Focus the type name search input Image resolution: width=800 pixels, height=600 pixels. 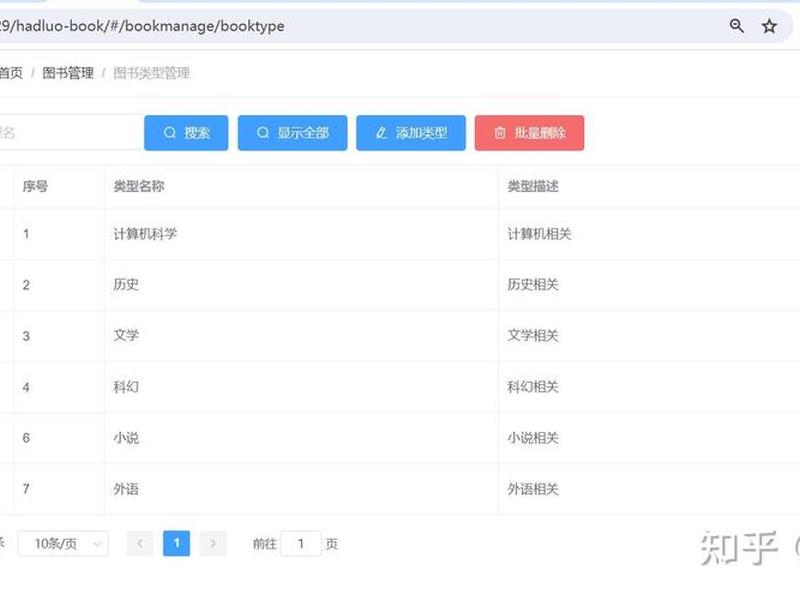(x=70, y=133)
